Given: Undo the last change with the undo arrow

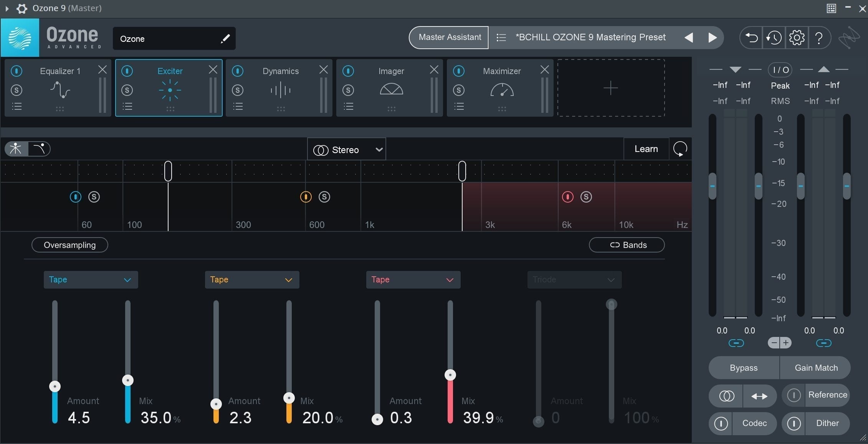Looking at the screenshot, I should click(751, 38).
